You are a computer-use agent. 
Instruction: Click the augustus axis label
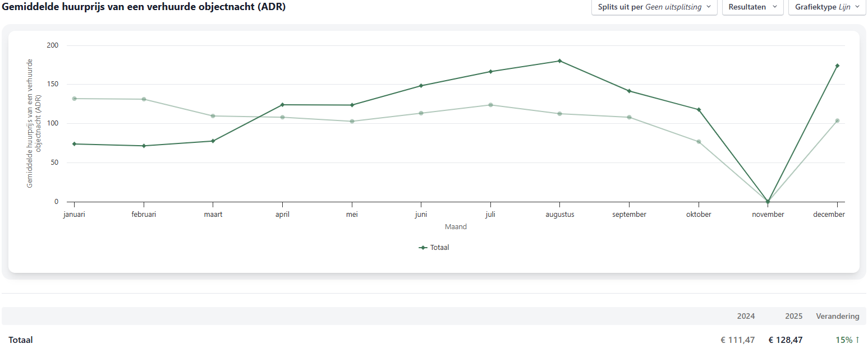click(560, 214)
